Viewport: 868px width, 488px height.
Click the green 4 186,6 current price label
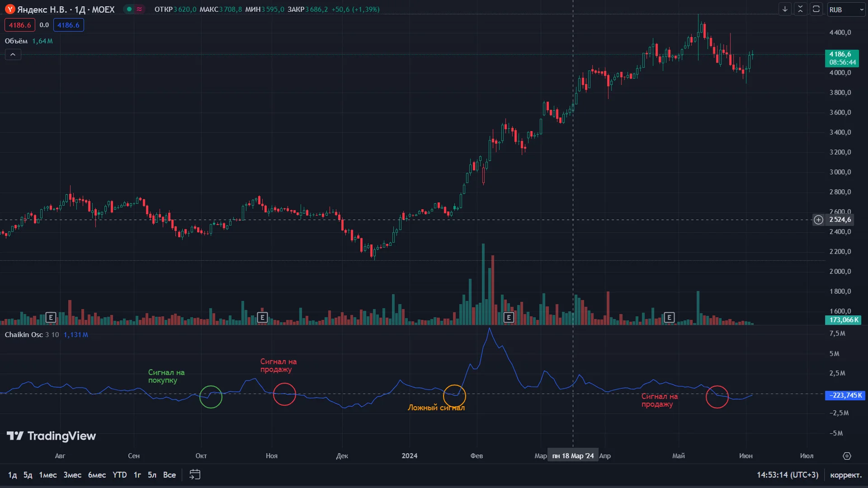click(842, 58)
